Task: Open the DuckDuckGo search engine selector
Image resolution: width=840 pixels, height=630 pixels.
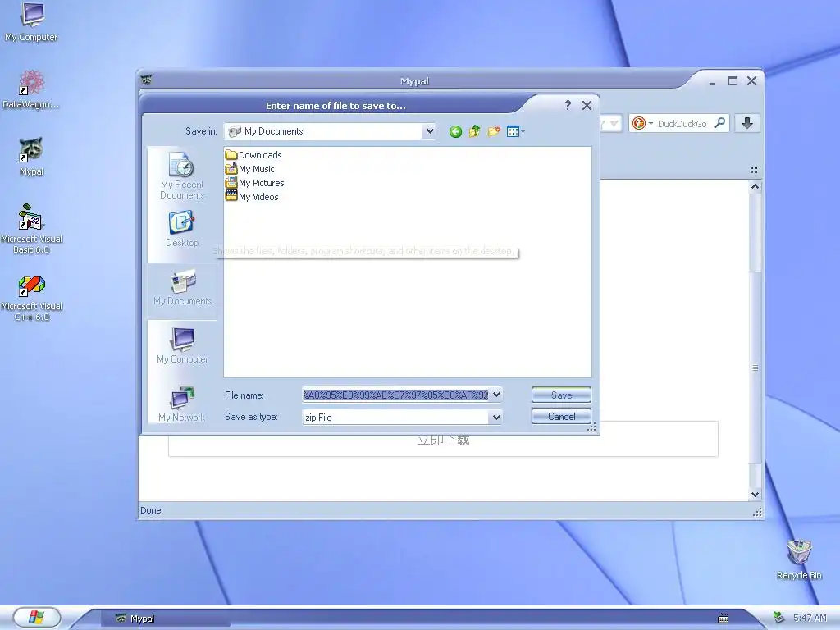Action: pos(642,124)
